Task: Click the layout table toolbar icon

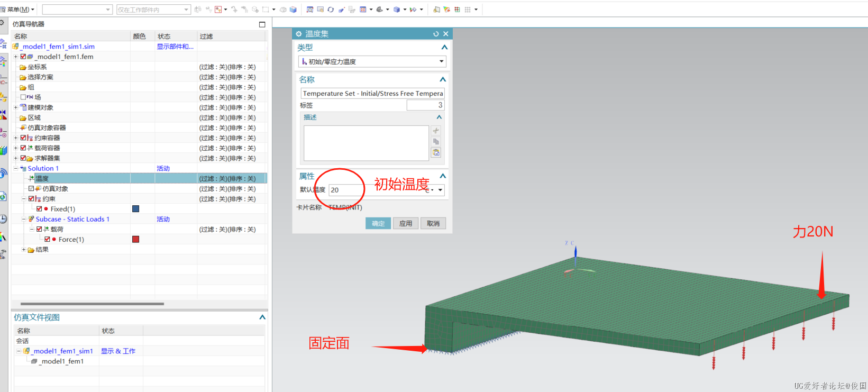Action: pyautogui.click(x=363, y=10)
